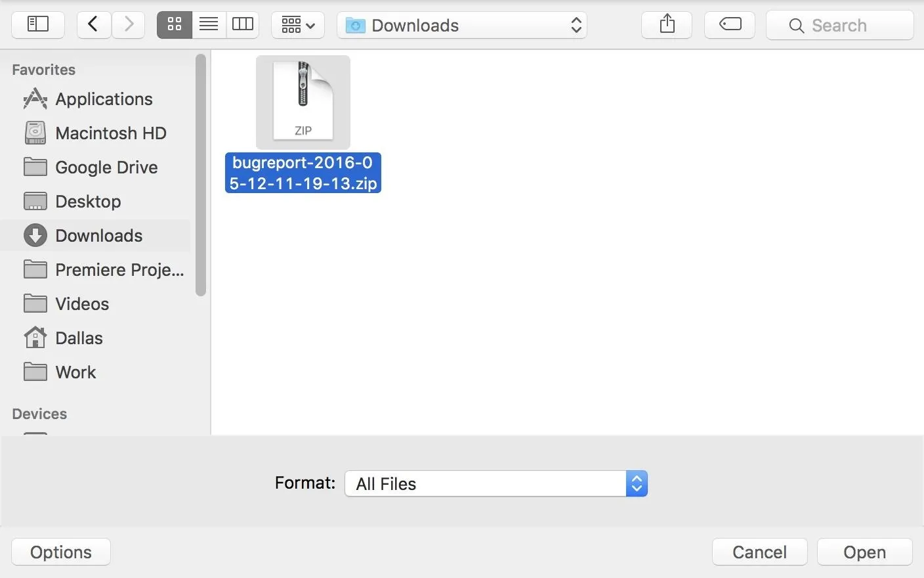Click the Cancel button
The width and height of the screenshot is (924, 578).
(x=759, y=552)
